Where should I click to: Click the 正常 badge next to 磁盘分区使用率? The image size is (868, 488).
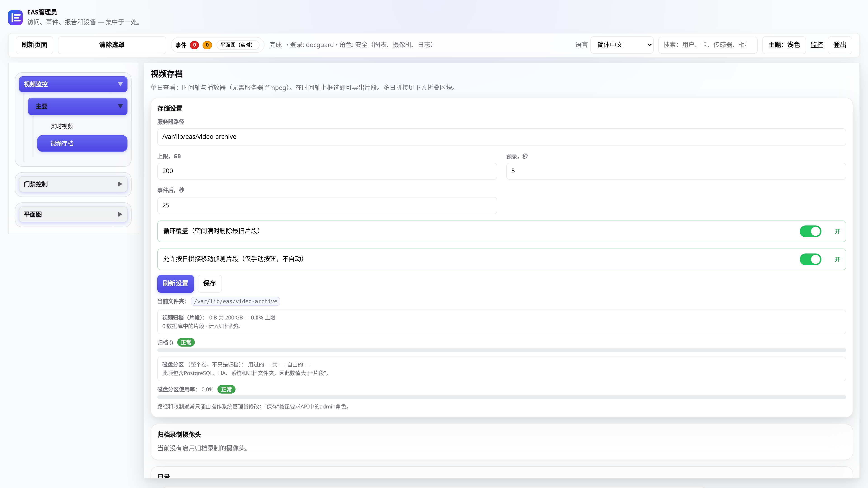click(x=226, y=389)
